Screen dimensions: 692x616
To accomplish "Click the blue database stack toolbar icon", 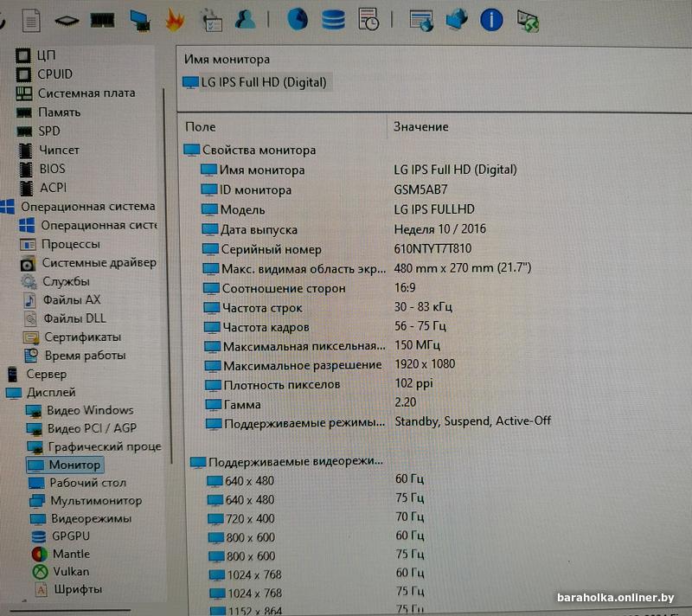I will click(333, 20).
